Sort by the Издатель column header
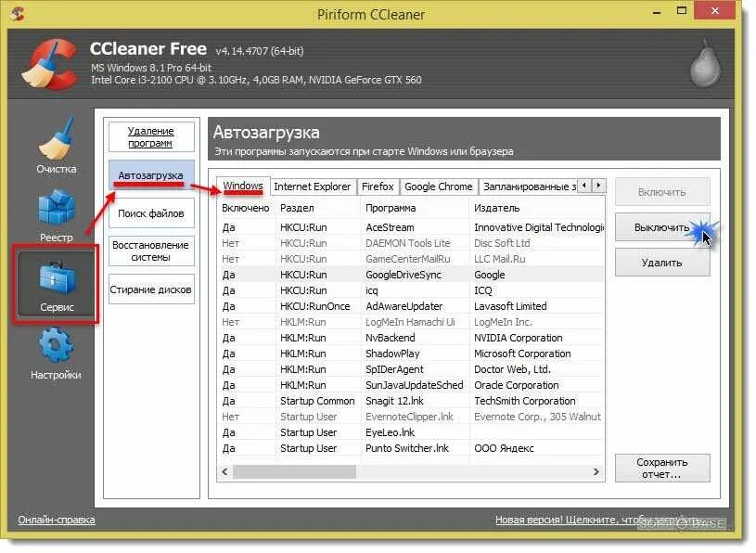756x553 pixels. coord(536,208)
